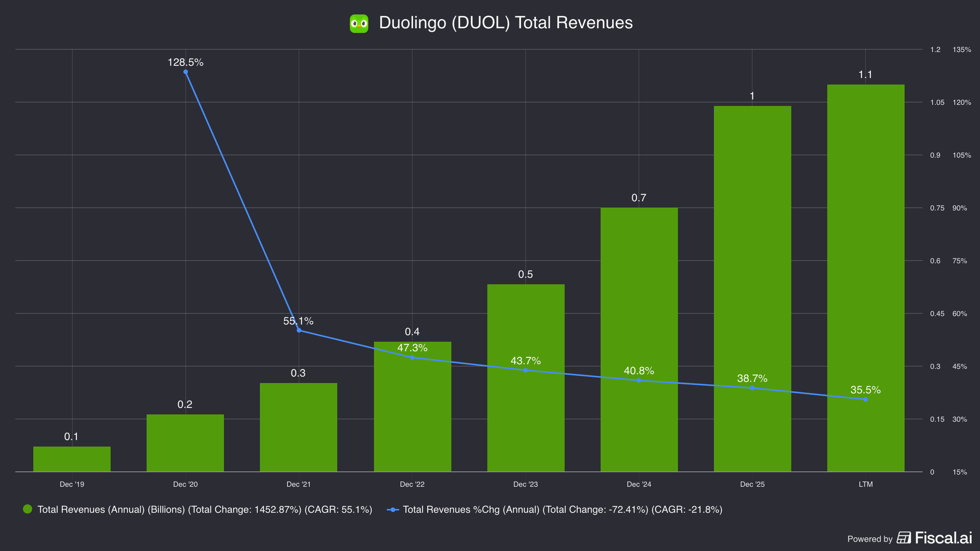
Task: Click the Dec '24 revenue bar
Action: tap(639, 339)
